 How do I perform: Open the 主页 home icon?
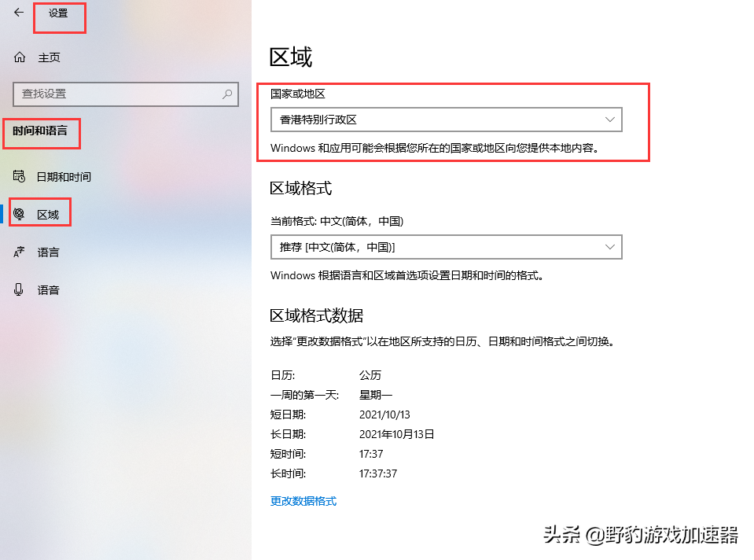tap(19, 57)
